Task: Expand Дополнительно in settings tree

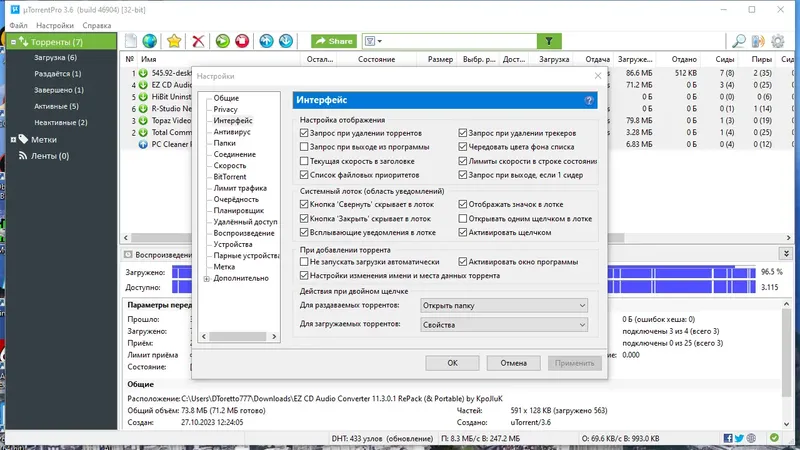Action: tap(207, 279)
